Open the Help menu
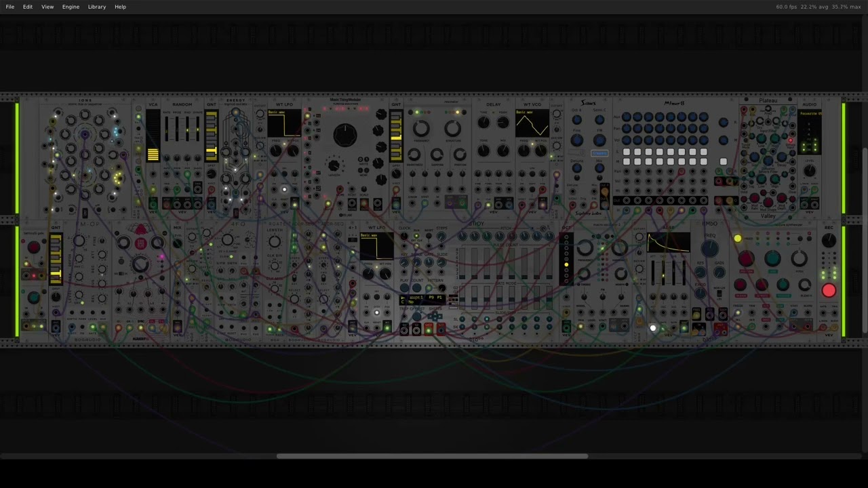This screenshot has height=488, width=868. click(x=120, y=7)
